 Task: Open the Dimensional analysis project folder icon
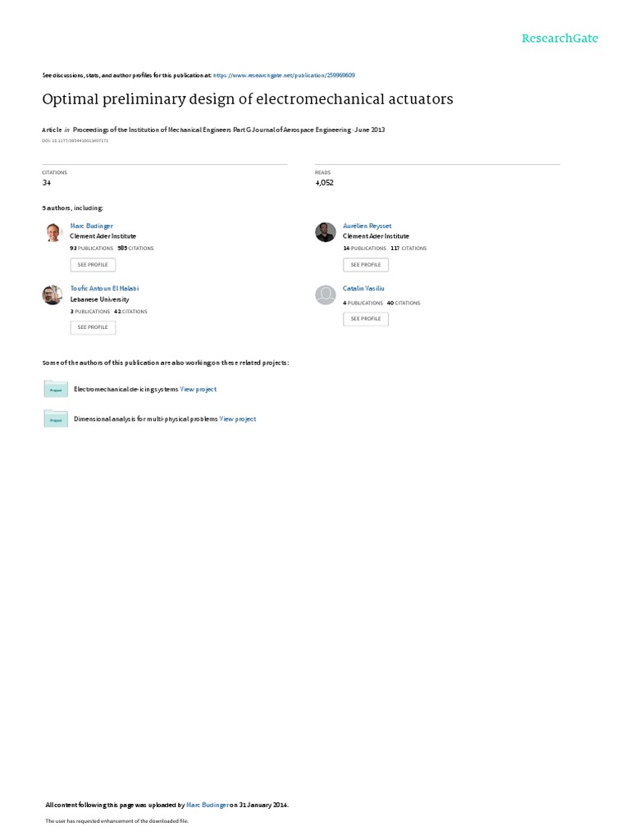[56, 418]
